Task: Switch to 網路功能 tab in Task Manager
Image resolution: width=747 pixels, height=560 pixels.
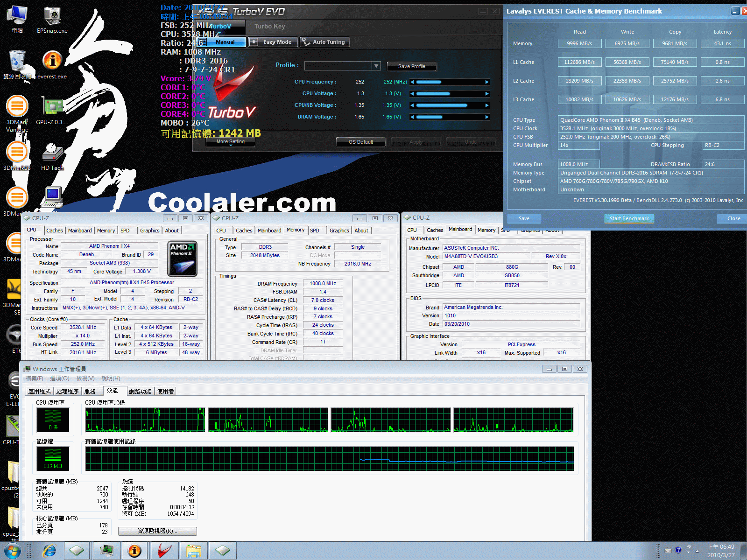Action: click(x=140, y=392)
